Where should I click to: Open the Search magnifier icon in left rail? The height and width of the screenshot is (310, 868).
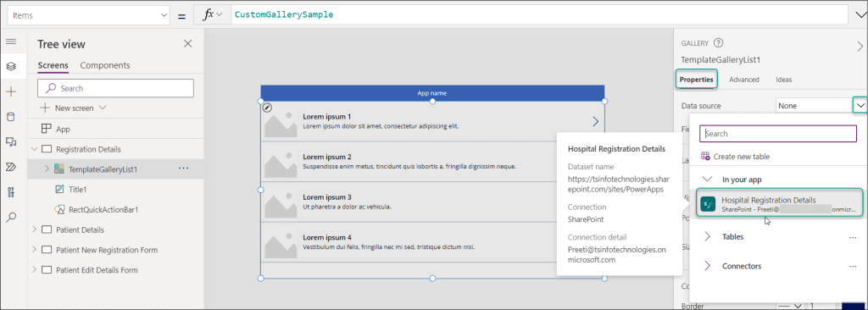[x=11, y=218]
